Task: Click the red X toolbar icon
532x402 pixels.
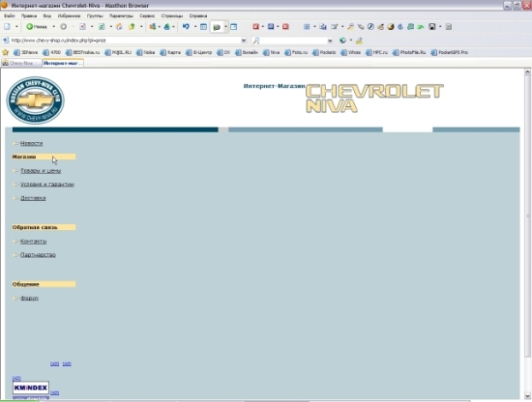Action: coord(285,27)
